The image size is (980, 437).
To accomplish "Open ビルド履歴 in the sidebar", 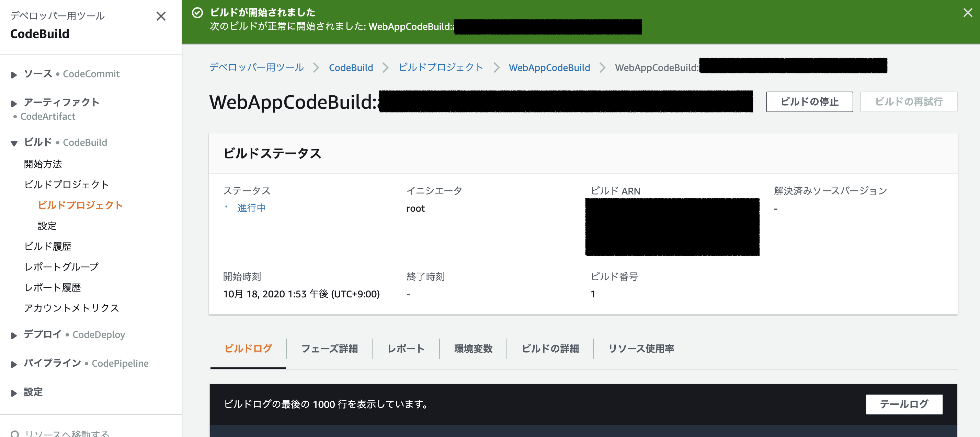I will [47, 246].
